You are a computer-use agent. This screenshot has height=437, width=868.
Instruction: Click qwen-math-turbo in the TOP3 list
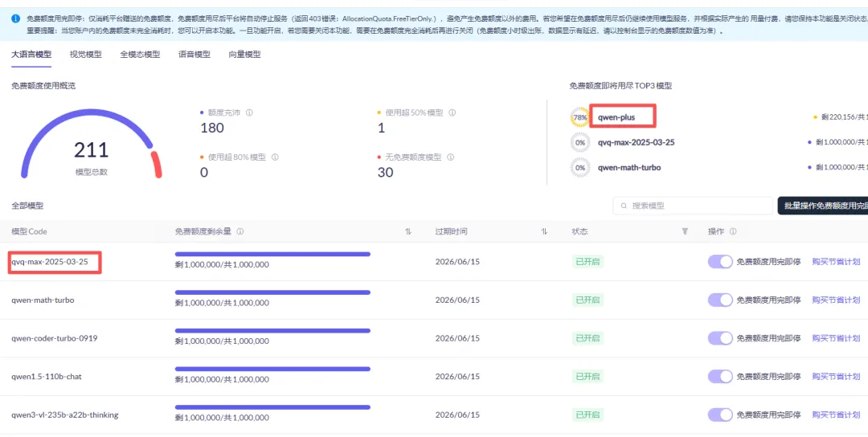pyautogui.click(x=629, y=167)
